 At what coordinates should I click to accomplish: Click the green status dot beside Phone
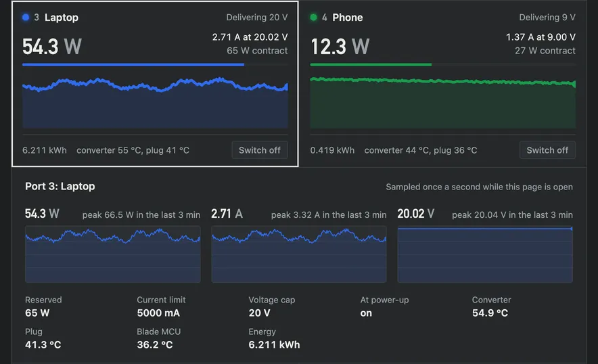click(x=313, y=17)
